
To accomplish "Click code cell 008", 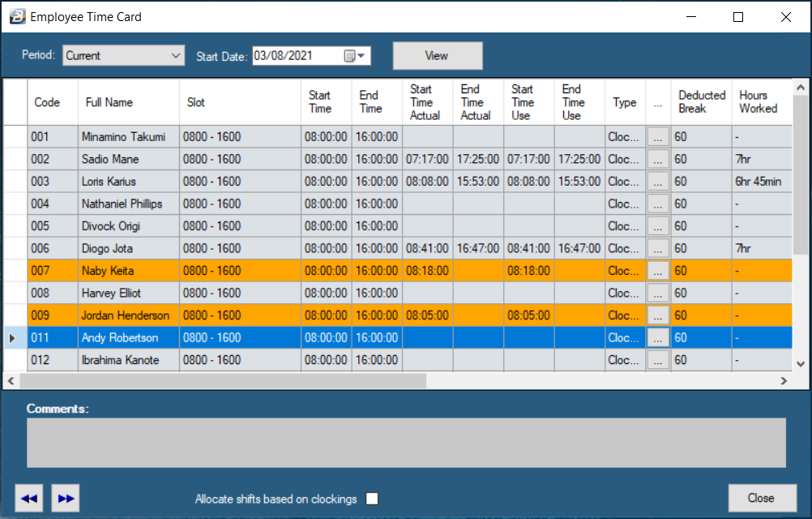I will (x=53, y=294).
